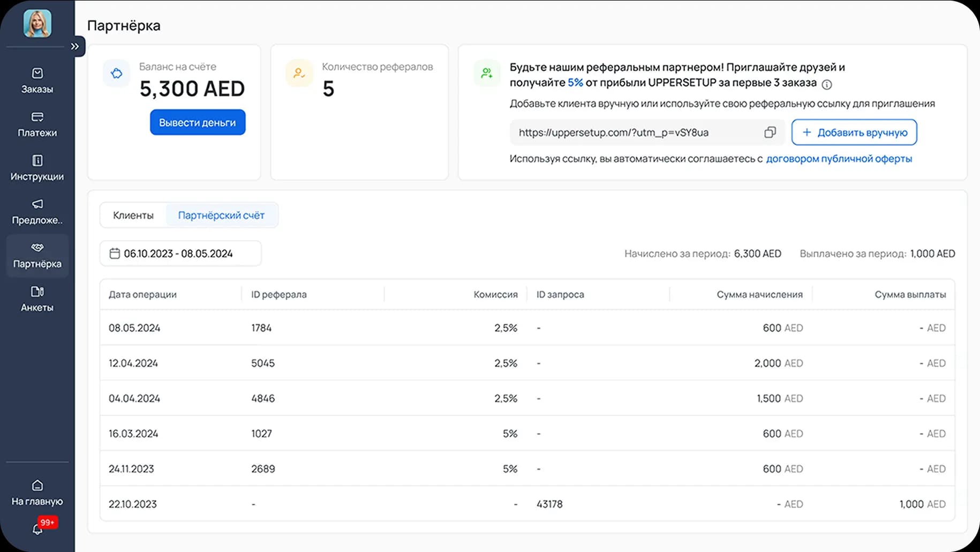Screen dimensions: 980x552
Task: Click Вывести деньги withdraw button
Action: click(x=198, y=123)
